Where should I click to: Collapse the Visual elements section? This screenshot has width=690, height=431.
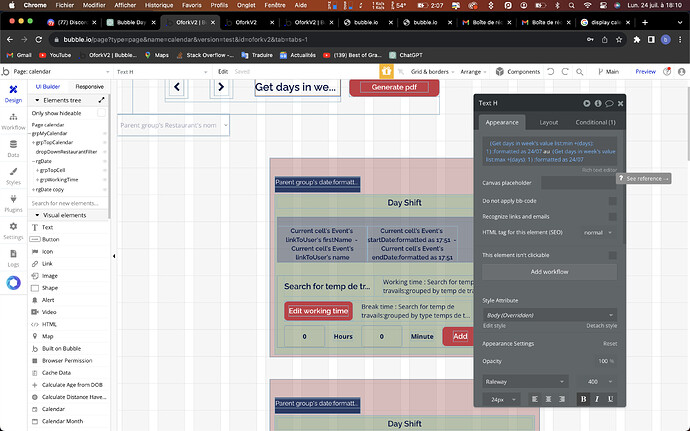pyautogui.click(x=37, y=215)
